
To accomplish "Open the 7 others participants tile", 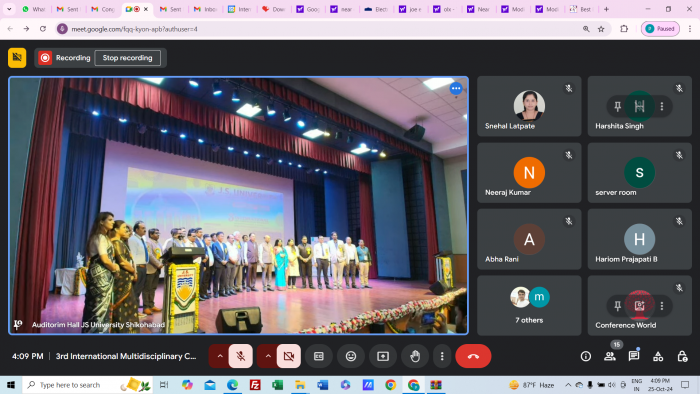I will click(529, 305).
